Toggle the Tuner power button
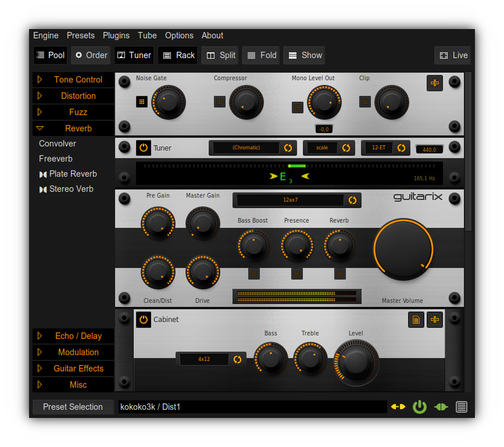This screenshot has width=504, height=447. 143,148
